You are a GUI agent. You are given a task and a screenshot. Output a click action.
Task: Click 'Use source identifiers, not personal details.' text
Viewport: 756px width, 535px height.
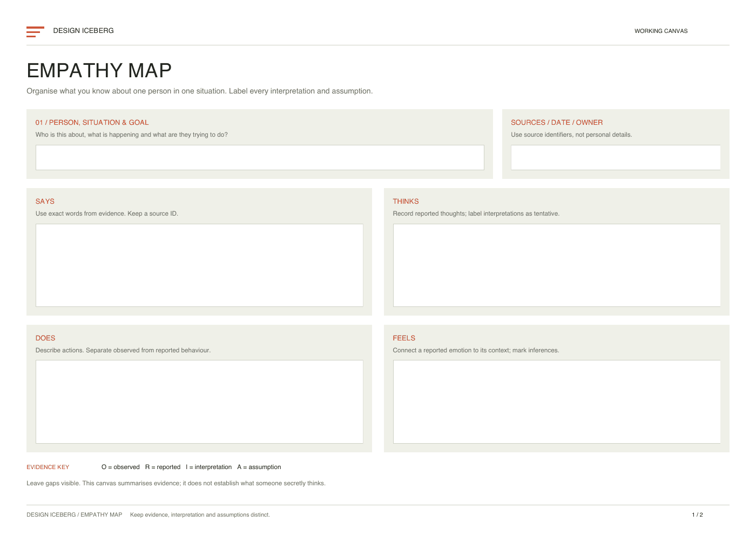click(571, 135)
